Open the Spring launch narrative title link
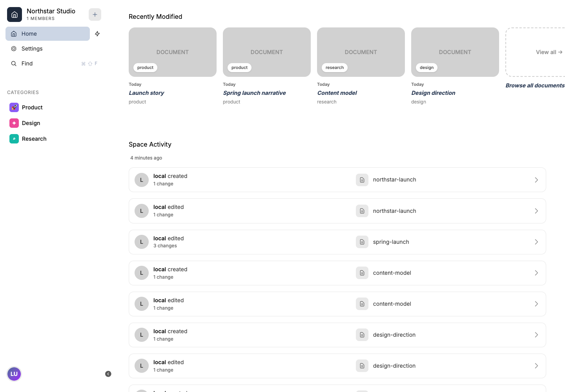The height and width of the screenshot is (392, 565). pyautogui.click(x=254, y=93)
